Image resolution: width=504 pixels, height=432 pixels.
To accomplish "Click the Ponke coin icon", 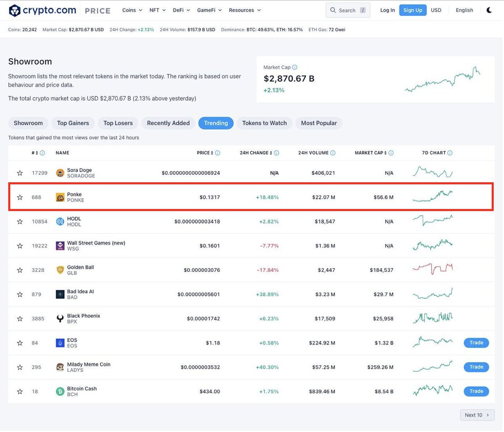I will [60, 197].
